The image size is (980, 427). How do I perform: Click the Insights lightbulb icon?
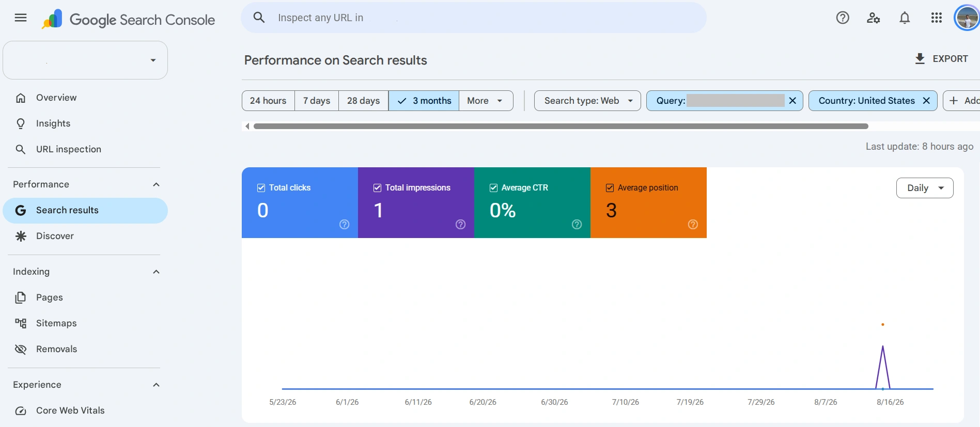coord(21,123)
